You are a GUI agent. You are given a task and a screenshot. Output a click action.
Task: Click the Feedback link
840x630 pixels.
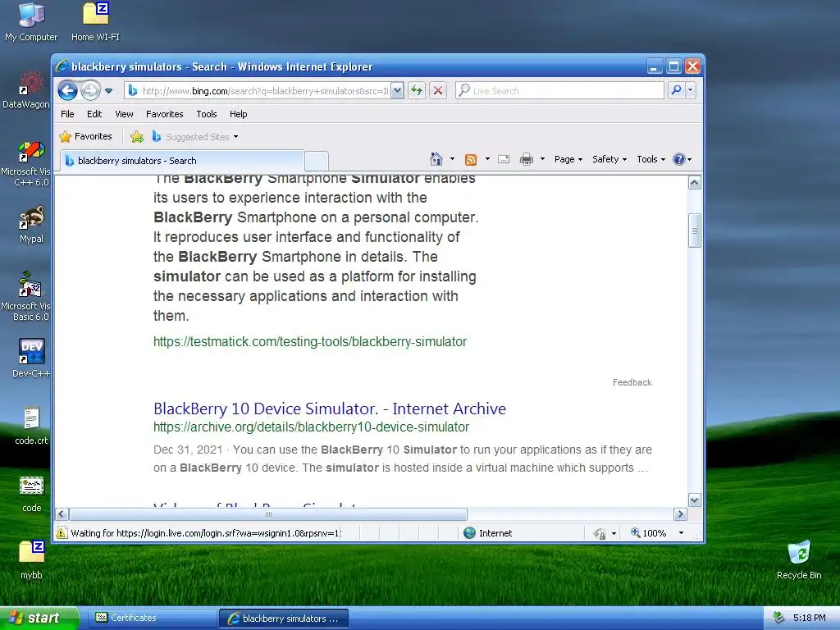[632, 382]
